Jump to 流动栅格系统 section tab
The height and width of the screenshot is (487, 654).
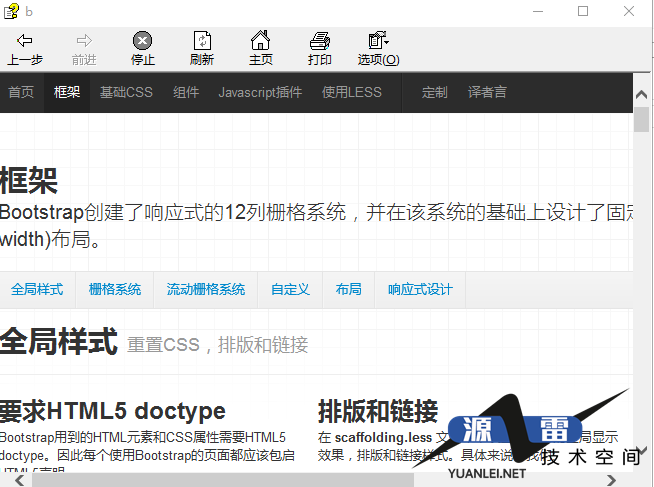(206, 289)
